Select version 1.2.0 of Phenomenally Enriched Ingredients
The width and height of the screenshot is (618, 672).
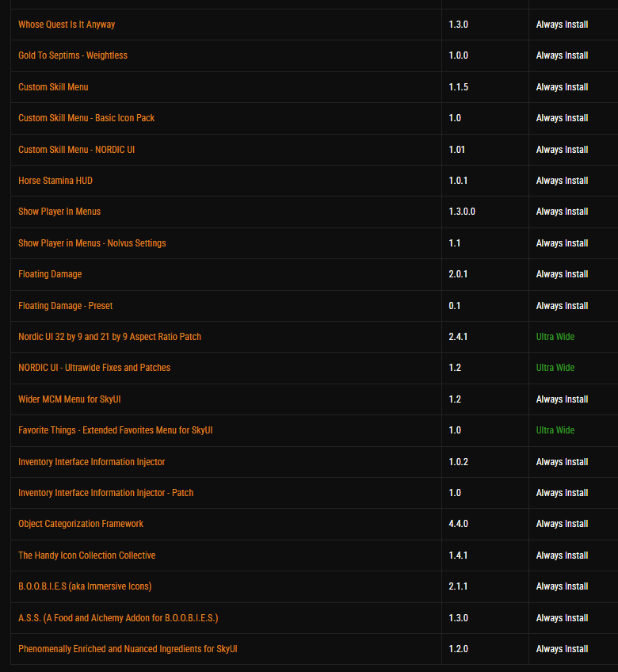point(458,648)
